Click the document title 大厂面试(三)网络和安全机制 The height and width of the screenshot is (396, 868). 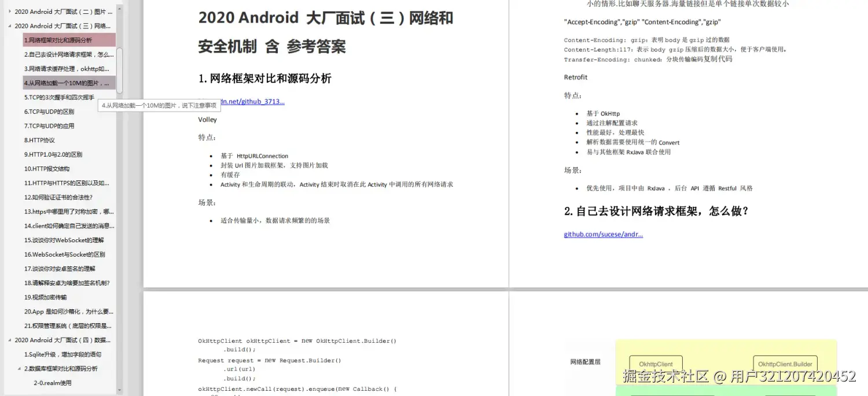326,32
